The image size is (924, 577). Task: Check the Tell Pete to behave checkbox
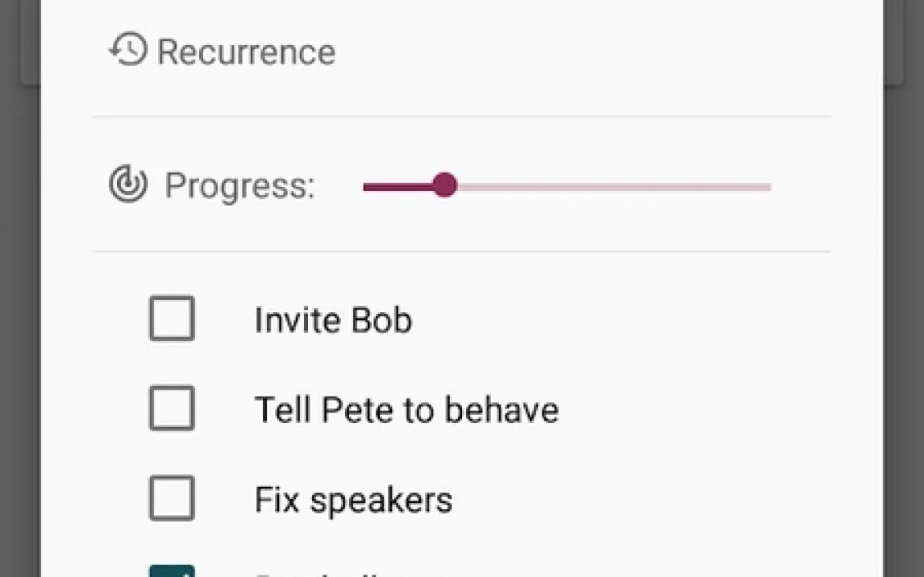pos(172,409)
